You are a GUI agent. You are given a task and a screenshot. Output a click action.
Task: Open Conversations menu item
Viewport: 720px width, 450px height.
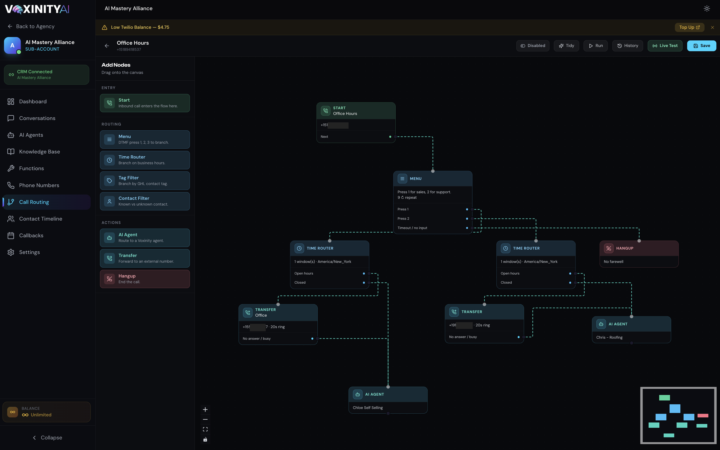tap(46, 118)
